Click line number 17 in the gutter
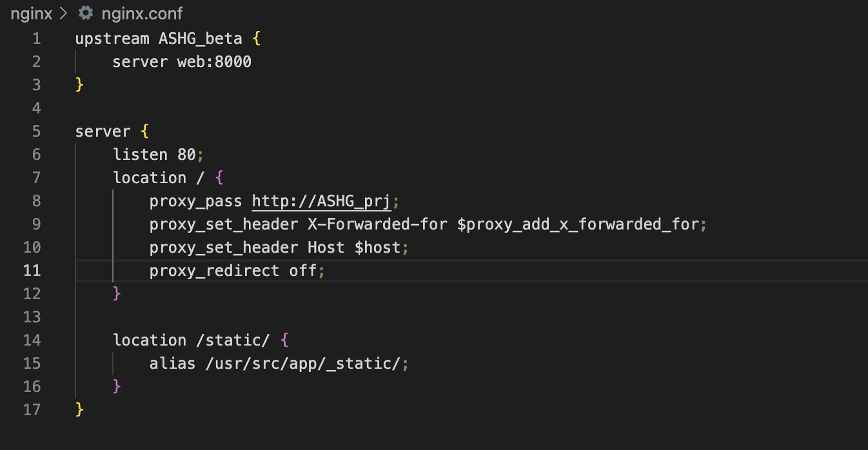This screenshot has width=868, height=450. tap(32, 410)
